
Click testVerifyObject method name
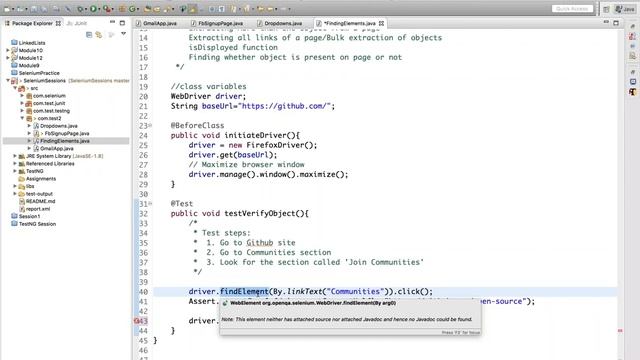260,213
